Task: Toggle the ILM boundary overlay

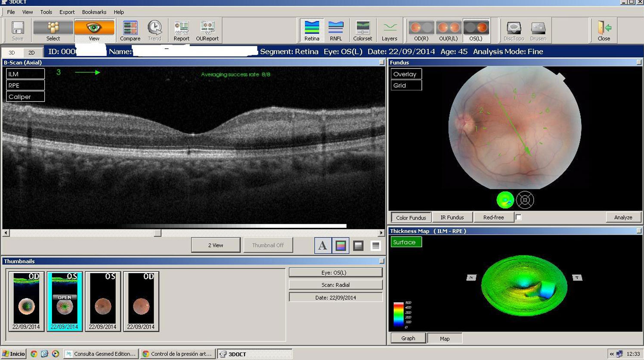Action: (x=25, y=74)
